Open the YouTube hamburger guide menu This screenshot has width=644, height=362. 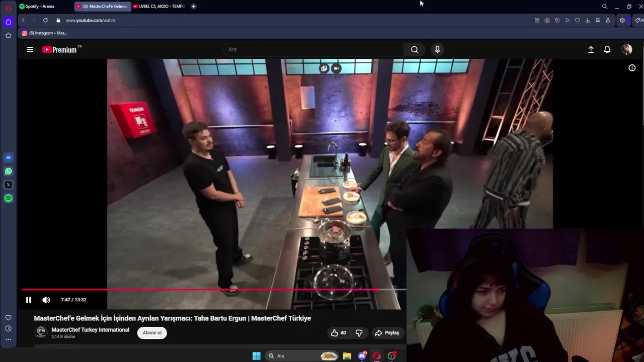coord(30,49)
